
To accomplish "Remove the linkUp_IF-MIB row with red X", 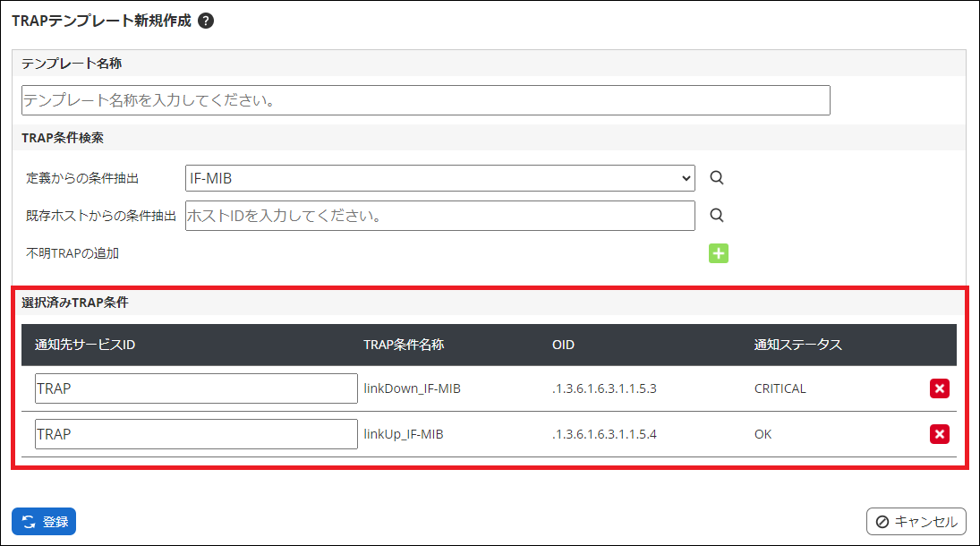I will coord(939,434).
